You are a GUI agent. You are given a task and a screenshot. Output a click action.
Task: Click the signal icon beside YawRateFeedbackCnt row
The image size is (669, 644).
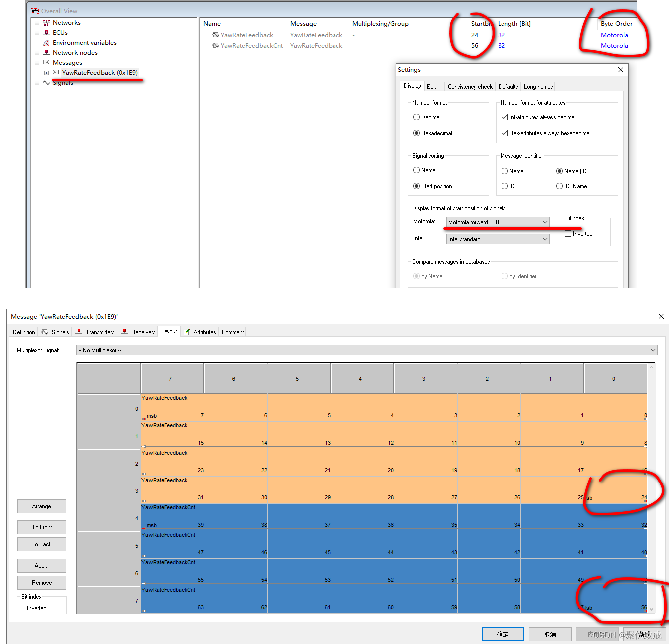[x=215, y=46]
